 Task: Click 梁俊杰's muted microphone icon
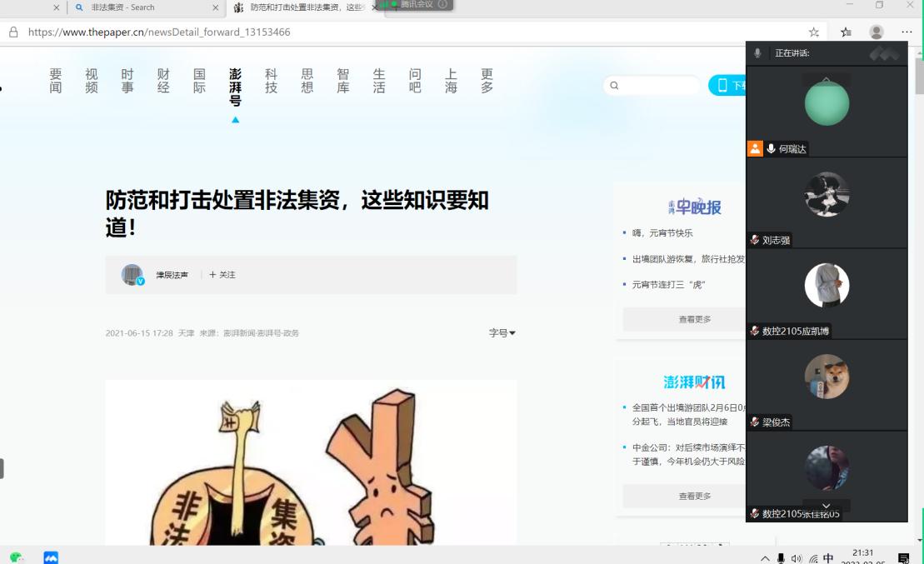(x=755, y=422)
